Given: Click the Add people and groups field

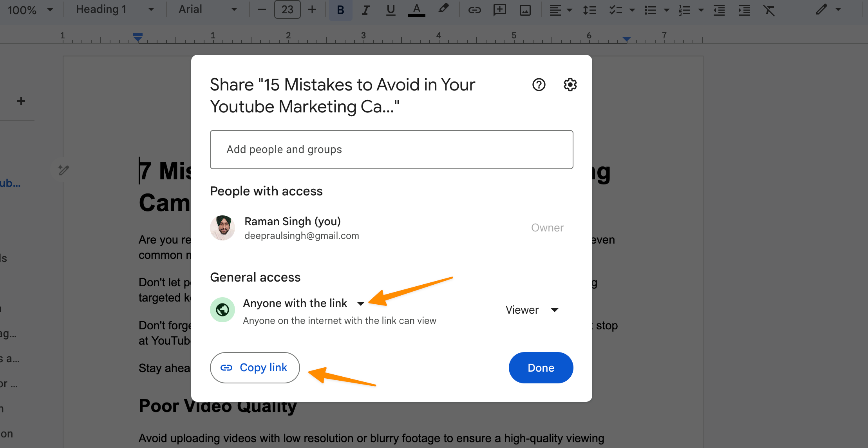Looking at the screenshot, I should (x=391, y=150).
